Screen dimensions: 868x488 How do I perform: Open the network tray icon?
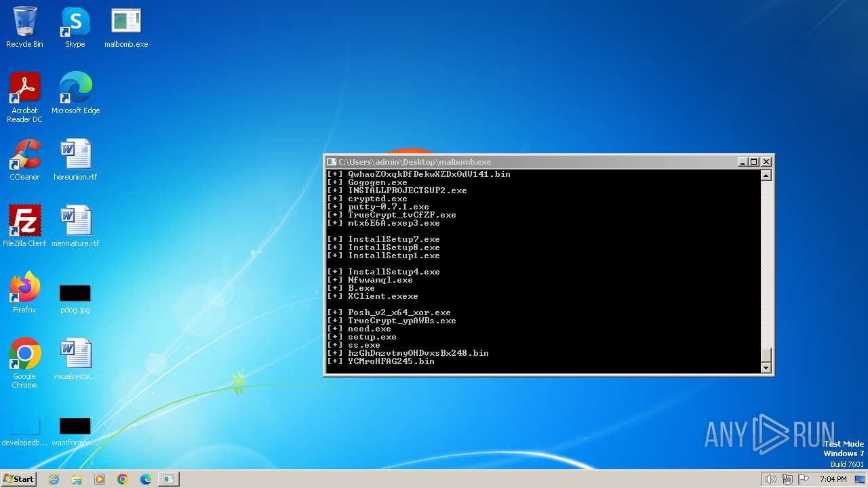click(x=787, y=479)
